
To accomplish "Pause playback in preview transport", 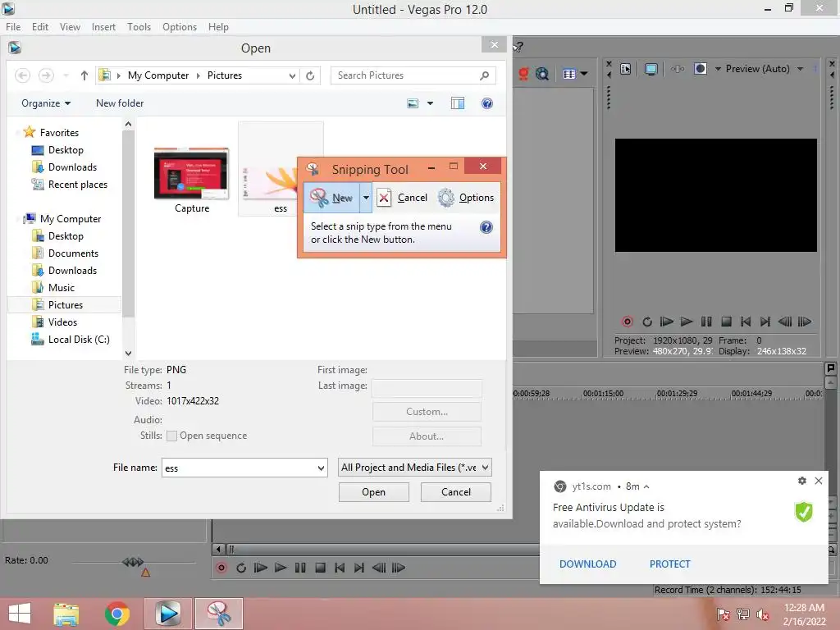I will pos(706,322).
